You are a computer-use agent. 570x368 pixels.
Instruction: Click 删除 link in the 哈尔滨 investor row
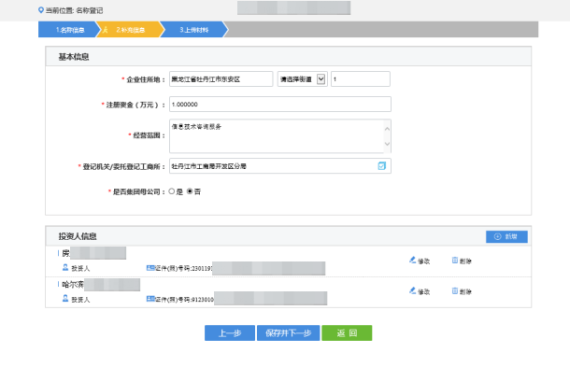pos(465,292)
